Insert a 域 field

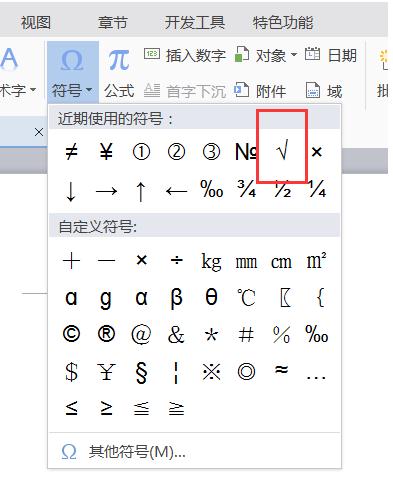(324, 91)
